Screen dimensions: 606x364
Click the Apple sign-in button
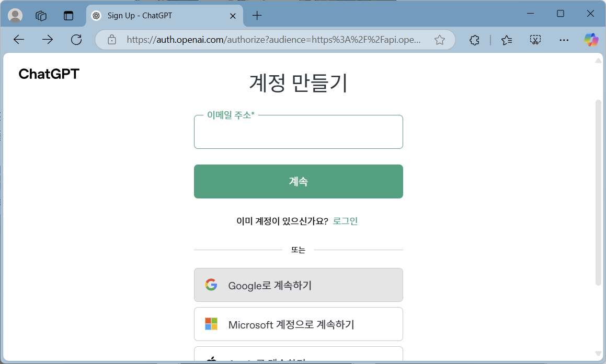tap(299, 355)
